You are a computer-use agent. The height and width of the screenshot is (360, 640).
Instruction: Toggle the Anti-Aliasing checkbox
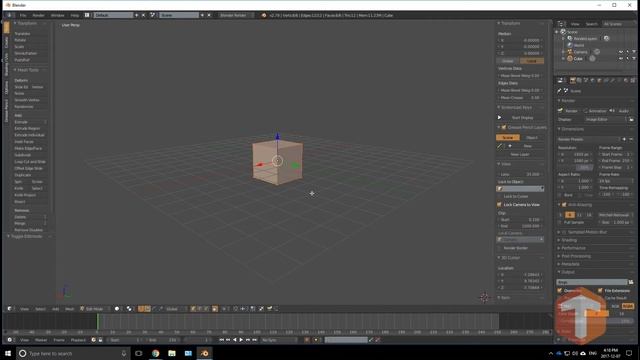(x=564, y=205)
